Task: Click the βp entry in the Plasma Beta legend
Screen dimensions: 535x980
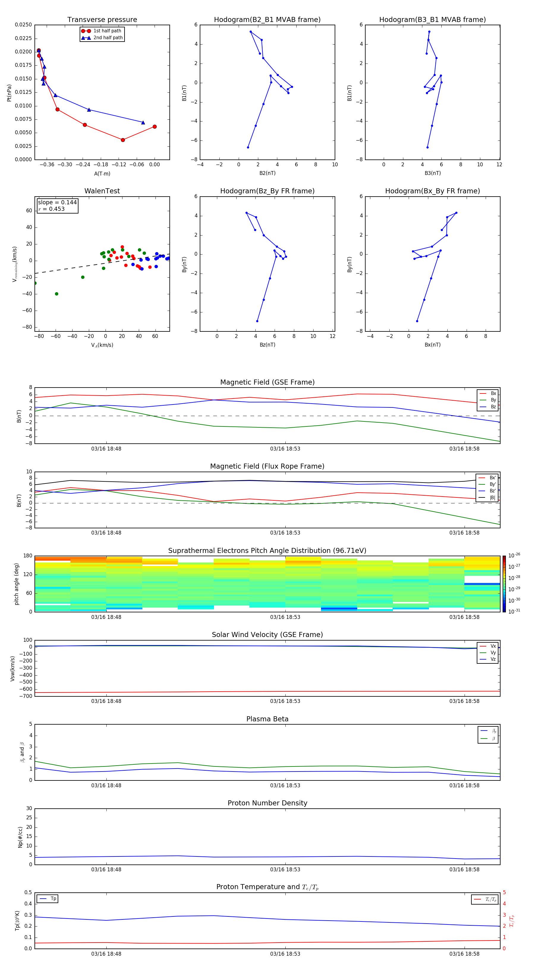Action: [x=488, y=731]
